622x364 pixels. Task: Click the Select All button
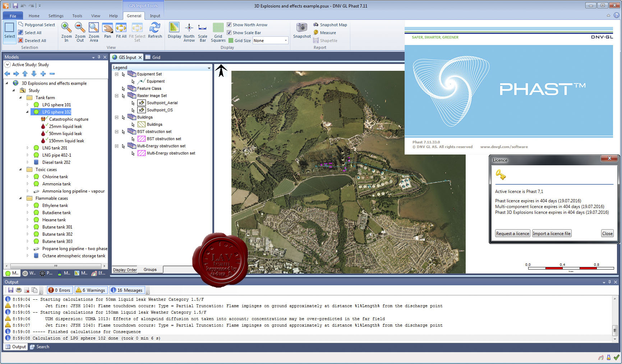30,33
